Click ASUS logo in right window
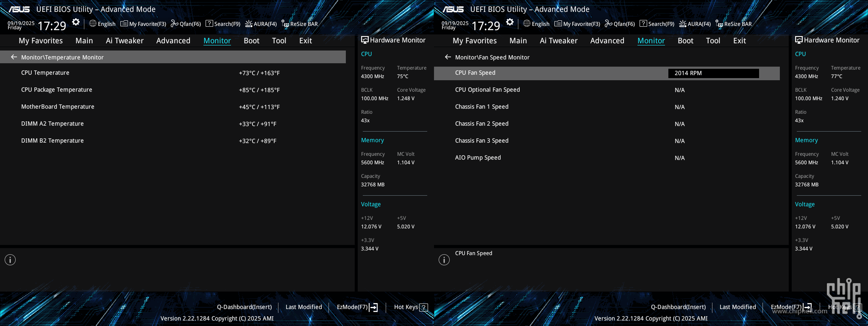Screen dimensions: 868x326 click(x=453, y=9)
